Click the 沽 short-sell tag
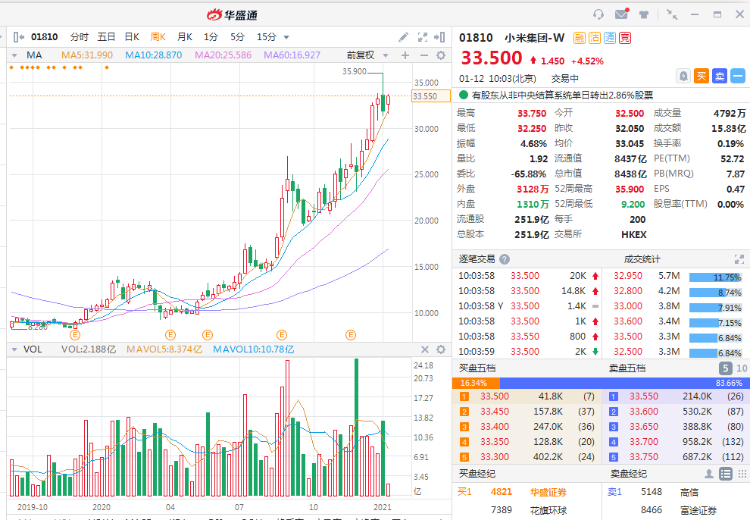The width and height of the screenshot is (750, 520). coord(595,38)
